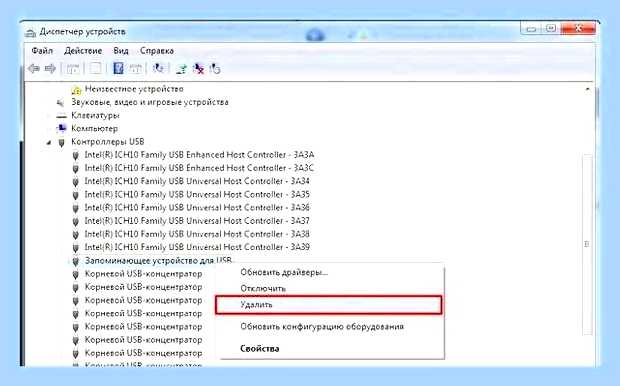The width and height of the screenshot is (620, 386).
Task: Open the Справка menu
Action: 157,51
